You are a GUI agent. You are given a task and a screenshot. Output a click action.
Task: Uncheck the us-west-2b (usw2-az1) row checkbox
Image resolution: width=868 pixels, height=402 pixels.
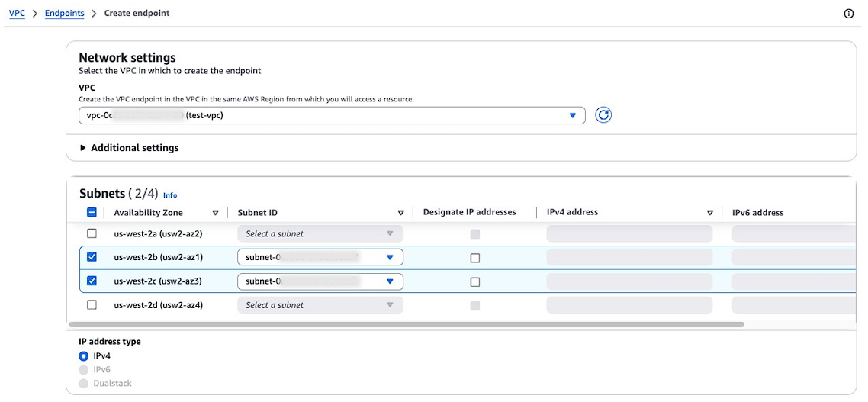(x=92, y=257)
